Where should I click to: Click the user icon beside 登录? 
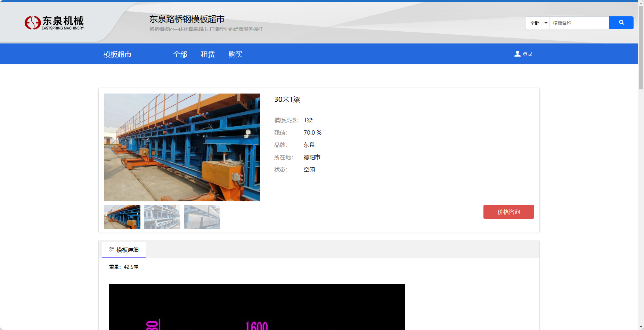pos(517,54)
